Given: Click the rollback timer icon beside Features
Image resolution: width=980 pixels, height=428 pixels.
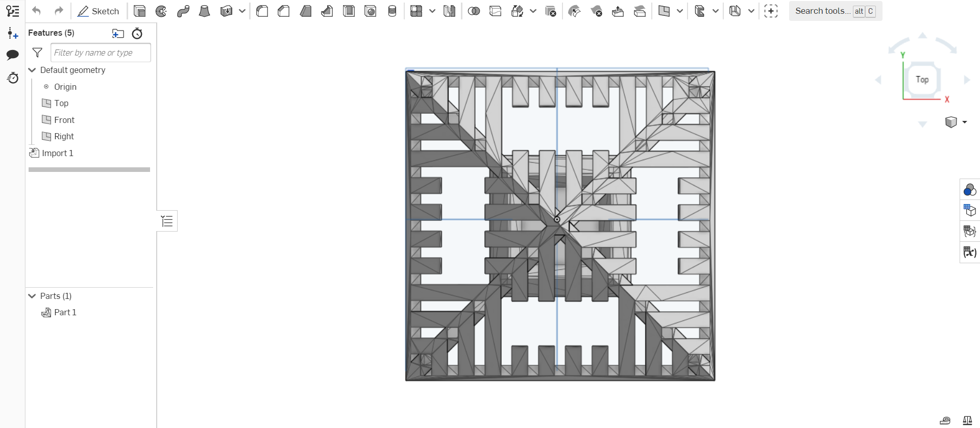Looking at the screenshot, I should (x=137, y=33).
